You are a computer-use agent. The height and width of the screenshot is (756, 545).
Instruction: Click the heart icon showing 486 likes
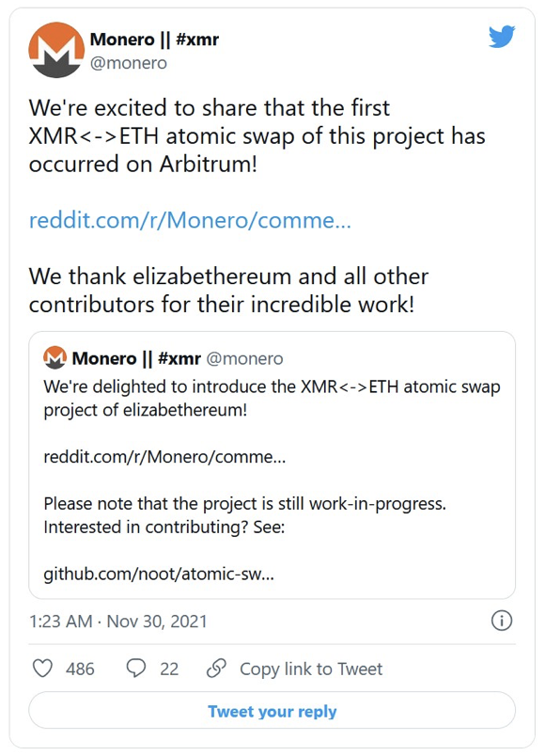click(41, 669)
